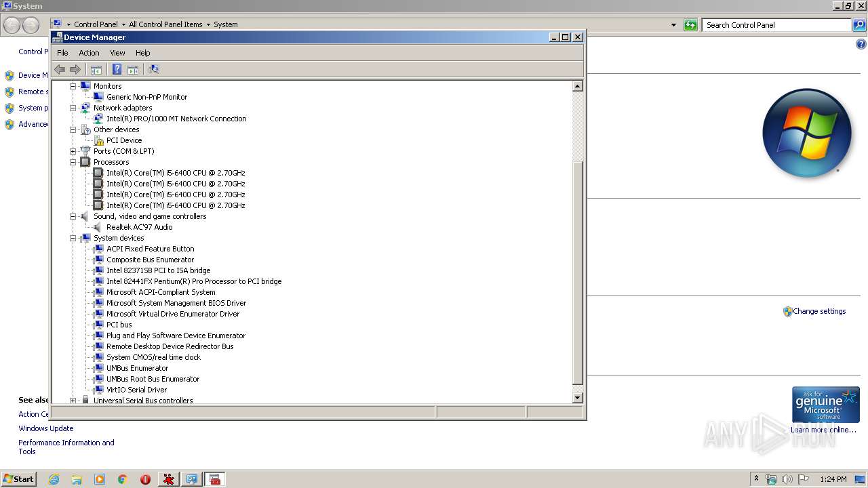Open Help via blue question mark toolbar icon
Viewport: 868px width, 488px height.
point(117,69)
